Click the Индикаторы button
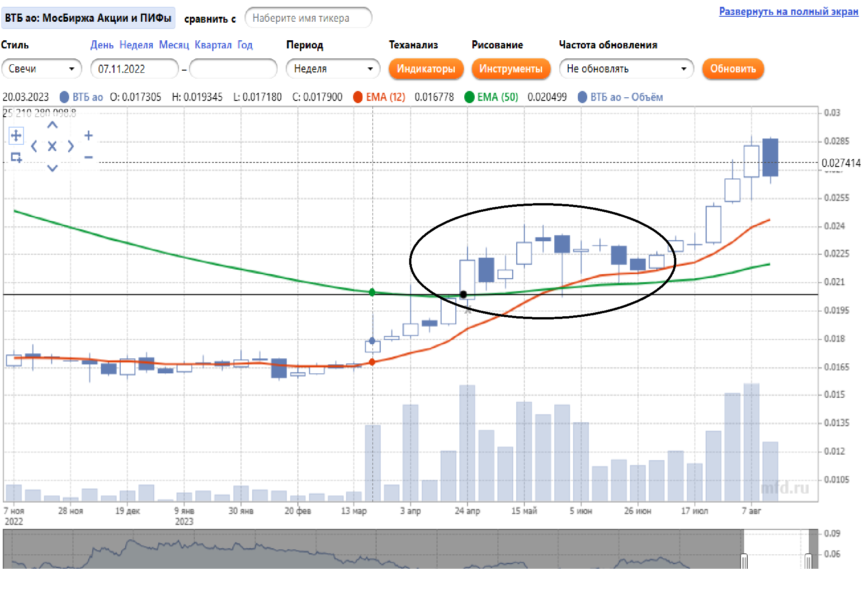This screenshot has height=609, width=868. pyautogui.click(x=426, y=69)
